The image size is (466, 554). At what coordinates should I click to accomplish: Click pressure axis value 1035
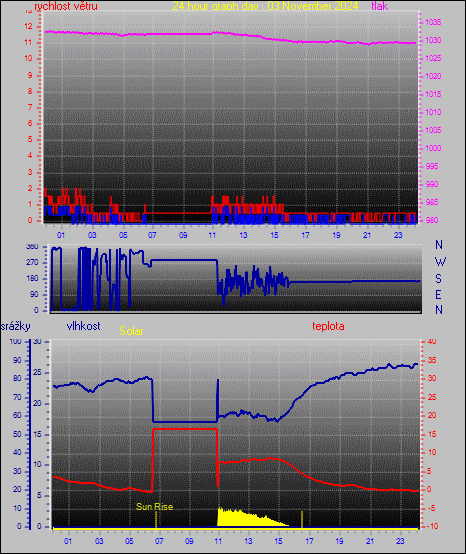[x=433, y=22]
